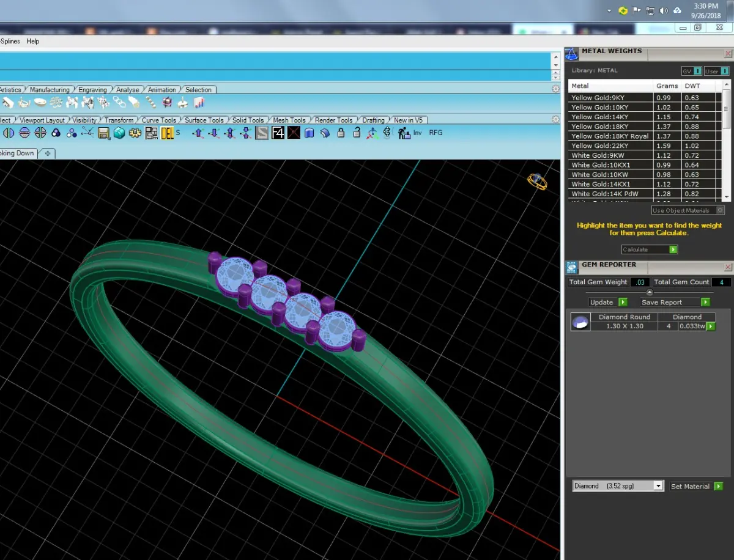Click the Calculate button
734x560 pixels.
pyautogui.click(x=650, y=249)
